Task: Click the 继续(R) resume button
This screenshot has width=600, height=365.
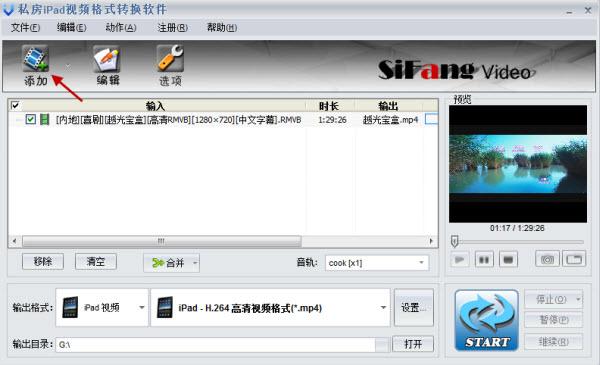Action: [x=553, y=341]
